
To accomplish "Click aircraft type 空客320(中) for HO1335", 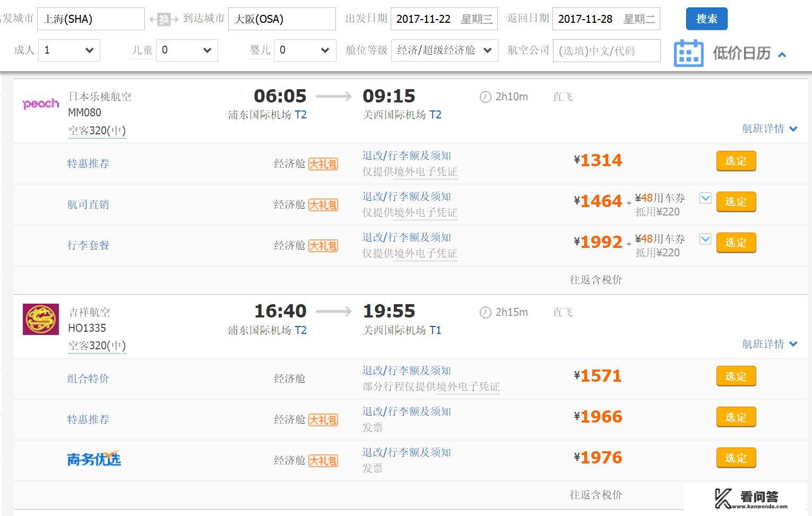I will point(97,346).
